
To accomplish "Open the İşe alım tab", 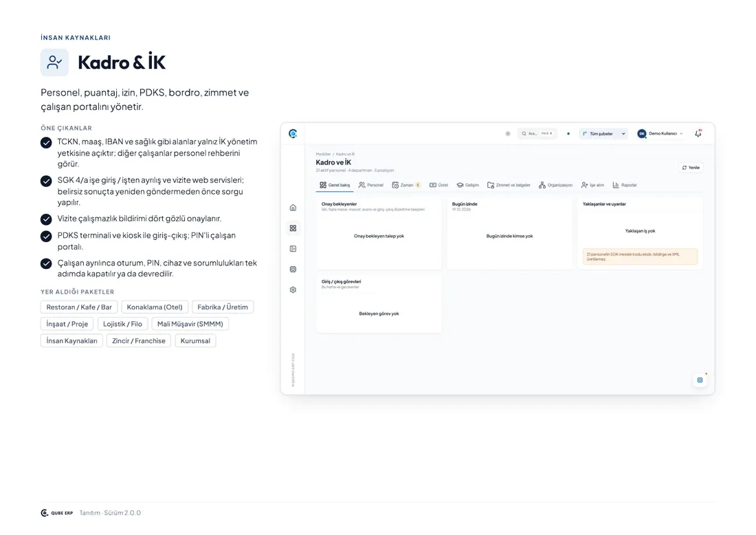I will pos(592,185).
